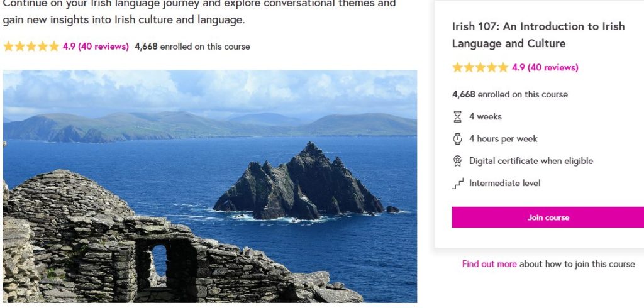The image size is (644, 308).
Task: Open the 40 reviews link above the photo
Action: point(103,46)
